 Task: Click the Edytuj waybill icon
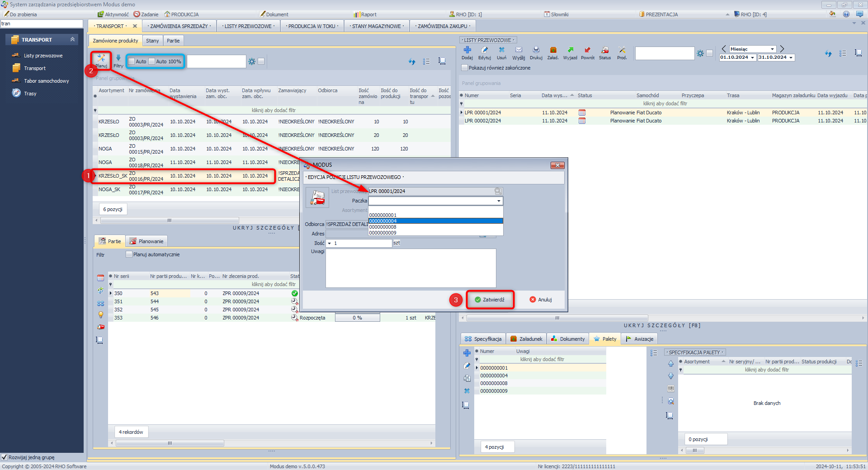[x=484, y=50]
